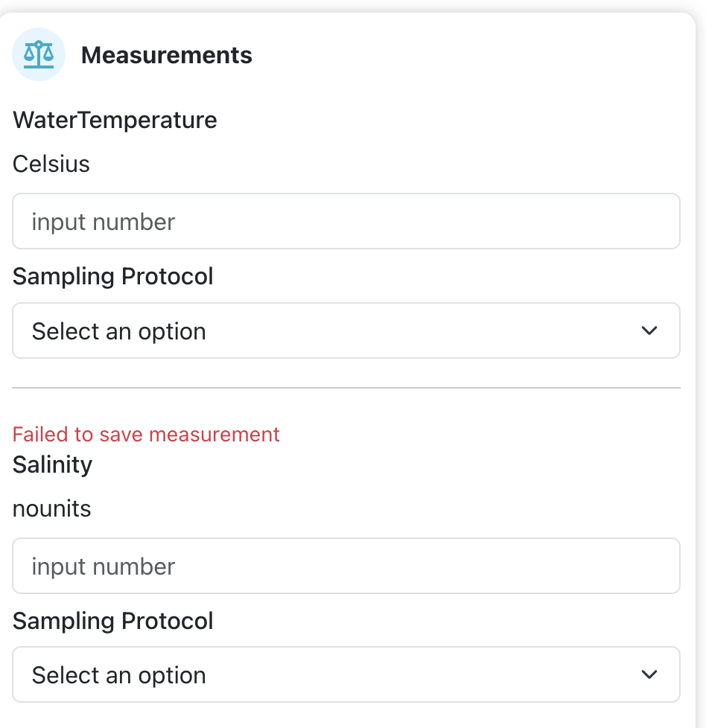Click the chevron arrow in WaterTemperature's protocol dropdown

pos(649,331)
